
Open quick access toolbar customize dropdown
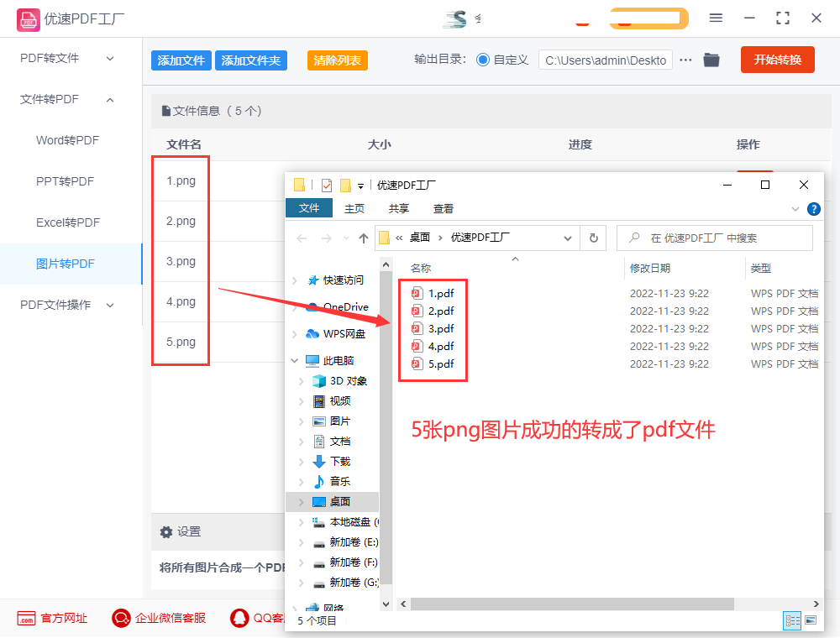click(360, 186)
